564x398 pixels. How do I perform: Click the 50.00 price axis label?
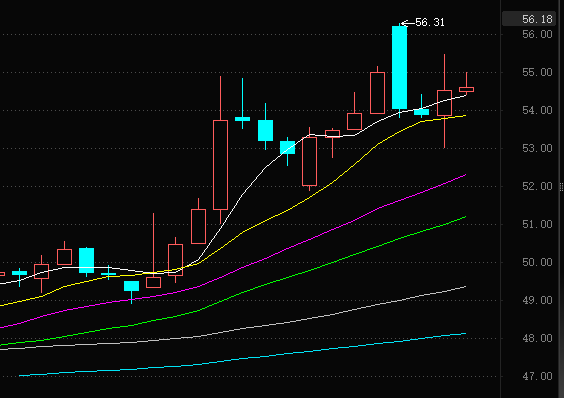537,262
